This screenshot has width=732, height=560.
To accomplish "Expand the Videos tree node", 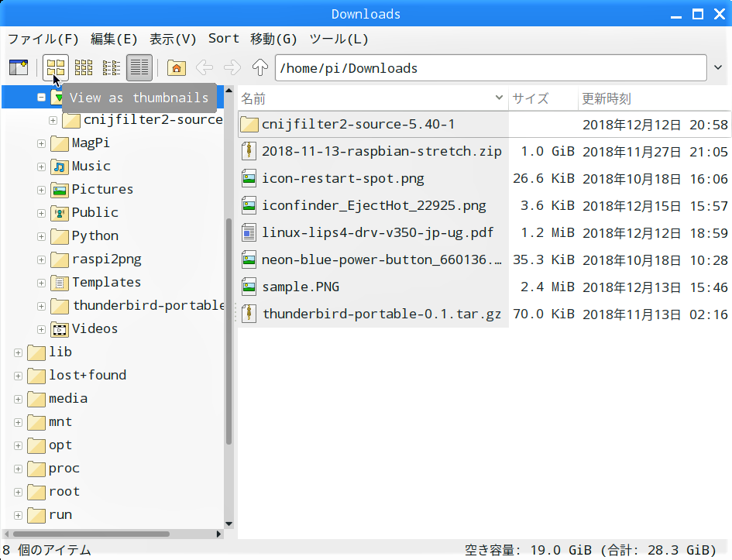I will pos(42,329).
